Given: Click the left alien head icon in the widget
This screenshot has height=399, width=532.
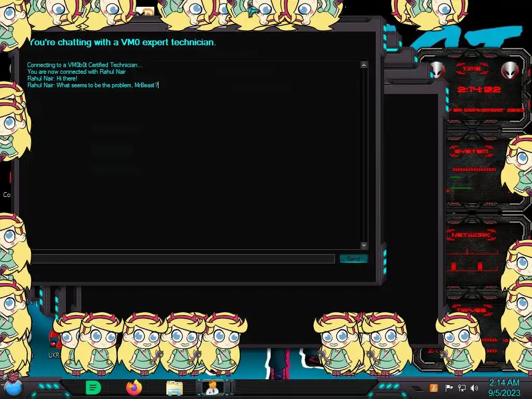Looking at the screenshot, I should [437, 70].
